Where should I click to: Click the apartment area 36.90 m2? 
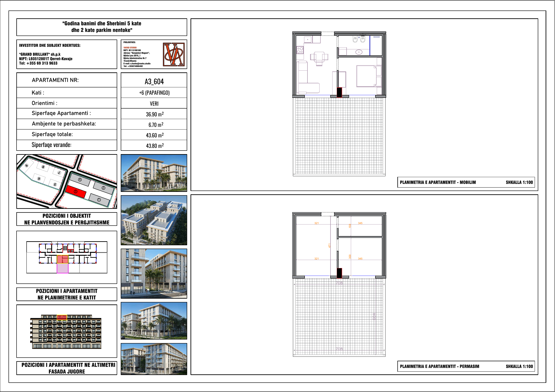tap(155, 114)
